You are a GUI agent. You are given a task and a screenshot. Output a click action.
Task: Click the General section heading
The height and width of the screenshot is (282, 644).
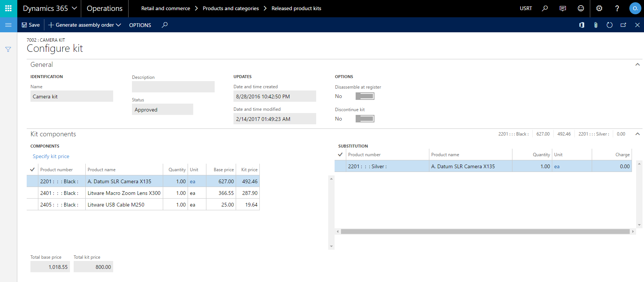42,65
